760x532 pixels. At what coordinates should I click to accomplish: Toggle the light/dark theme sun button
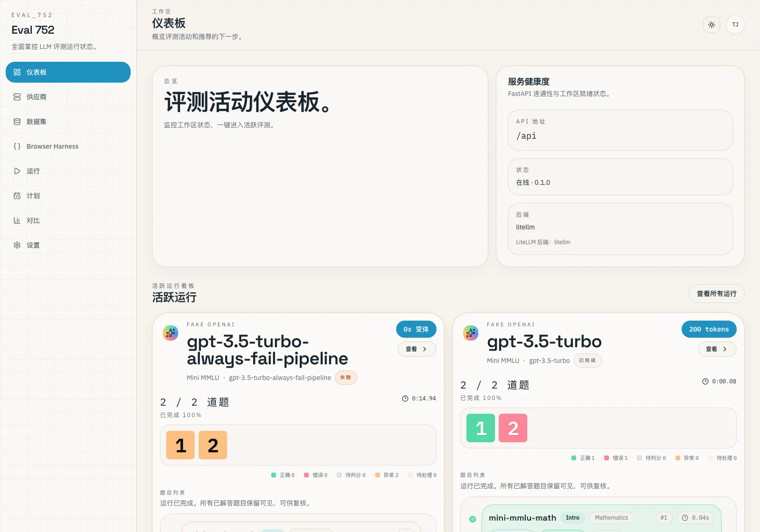[711, 25]
